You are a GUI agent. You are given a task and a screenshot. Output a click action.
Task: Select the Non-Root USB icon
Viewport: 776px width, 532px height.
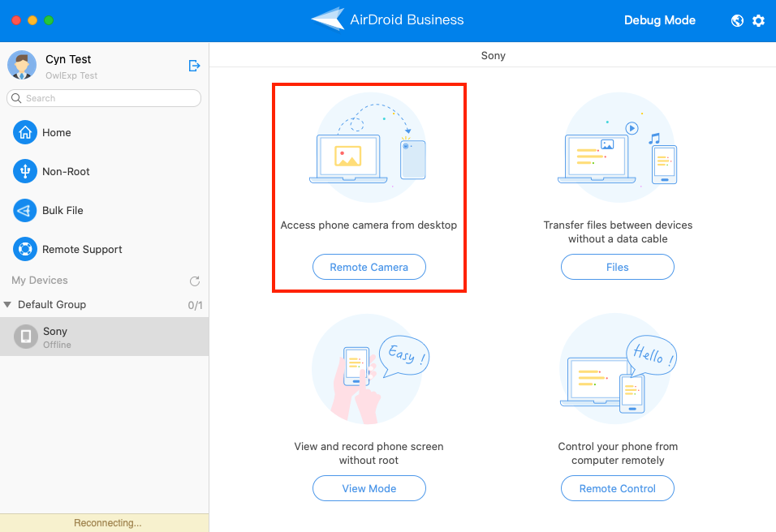(x=24, y=172)
